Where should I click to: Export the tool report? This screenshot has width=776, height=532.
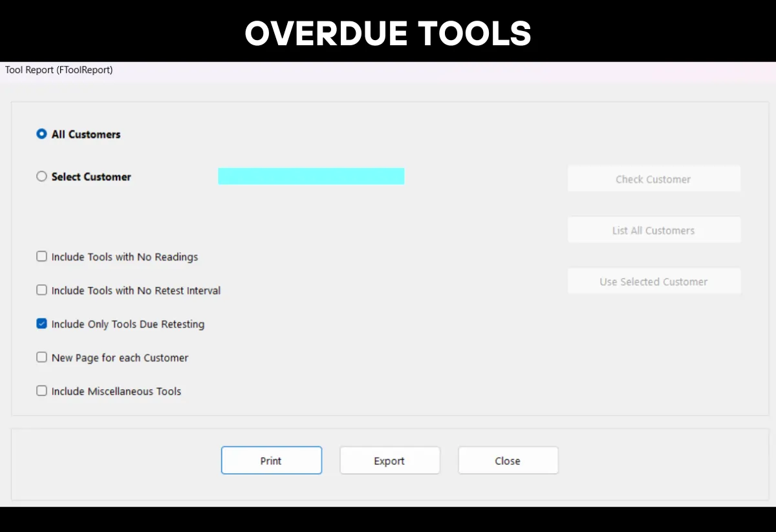tap(389, 460)
